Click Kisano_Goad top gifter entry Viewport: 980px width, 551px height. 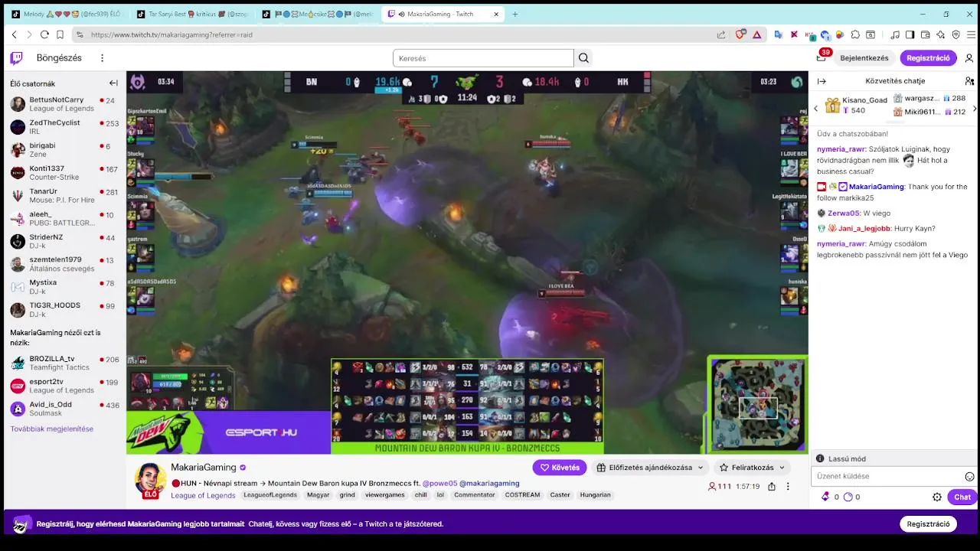[856, 105]
